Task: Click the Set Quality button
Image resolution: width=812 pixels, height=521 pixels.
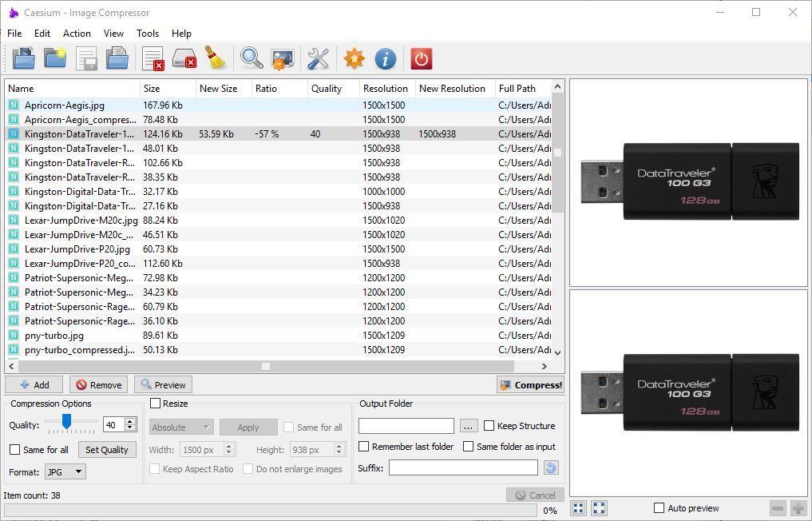Action: pyautogui.click(x=106, y=450)
